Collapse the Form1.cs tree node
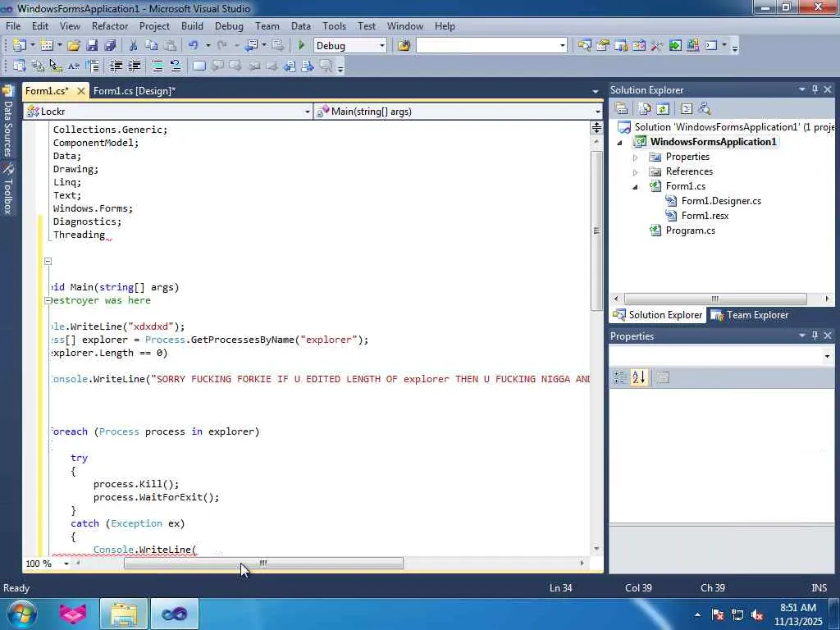This screenshot has height=630, width=840. [636, 187]
